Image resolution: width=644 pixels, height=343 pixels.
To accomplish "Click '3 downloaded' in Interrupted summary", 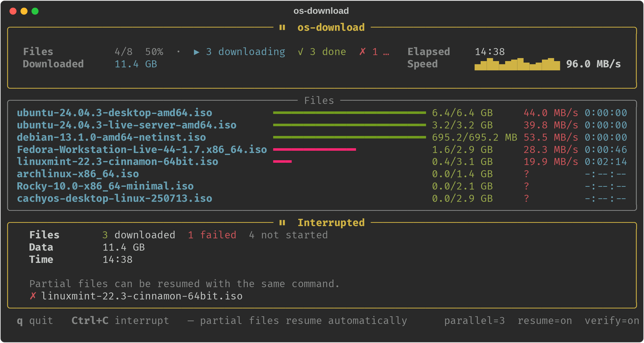I will click(x=139, y=235).
